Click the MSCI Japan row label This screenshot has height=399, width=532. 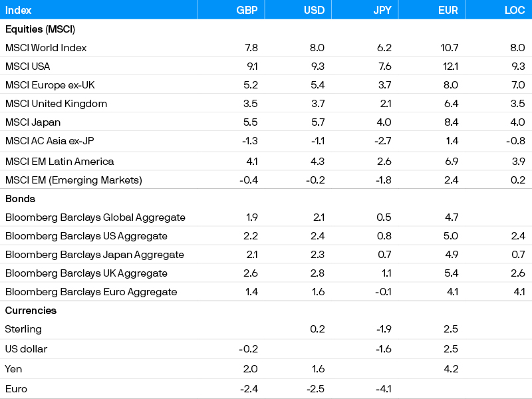coord(33,122)
